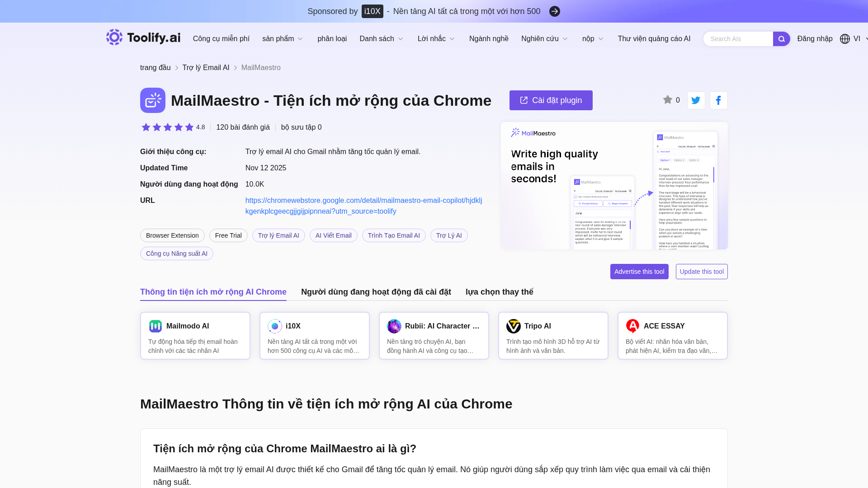Image resolution: width=868 pixels, height=488 pixels.
Task: Click the Toolify.ai logo
Action: (143, 38)
